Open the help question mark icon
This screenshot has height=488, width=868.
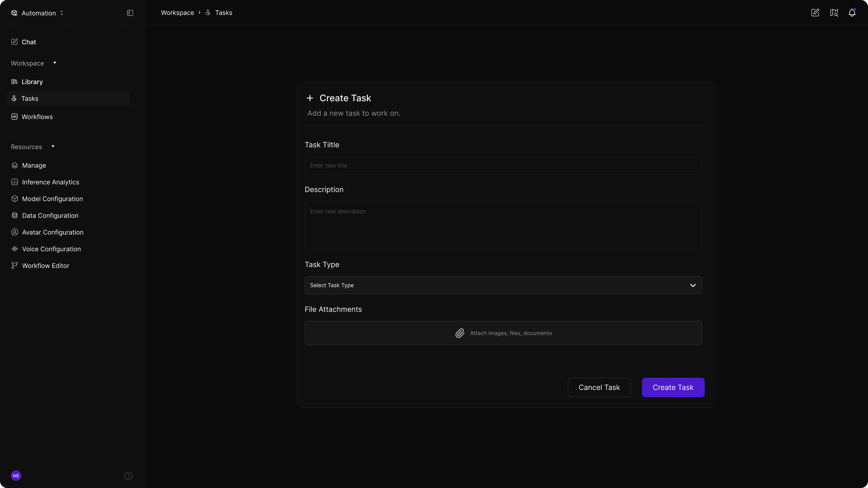pyautogui.click(x=128, y=476)
